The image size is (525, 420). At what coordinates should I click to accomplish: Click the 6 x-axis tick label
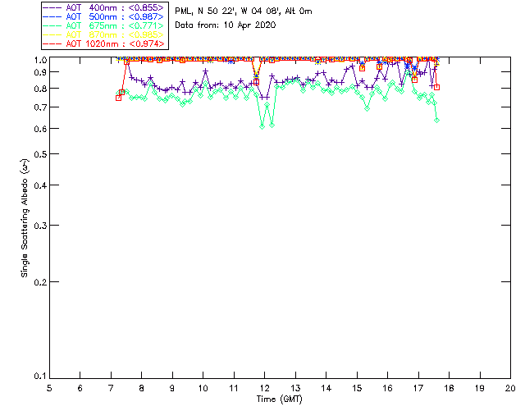[80, 389]
